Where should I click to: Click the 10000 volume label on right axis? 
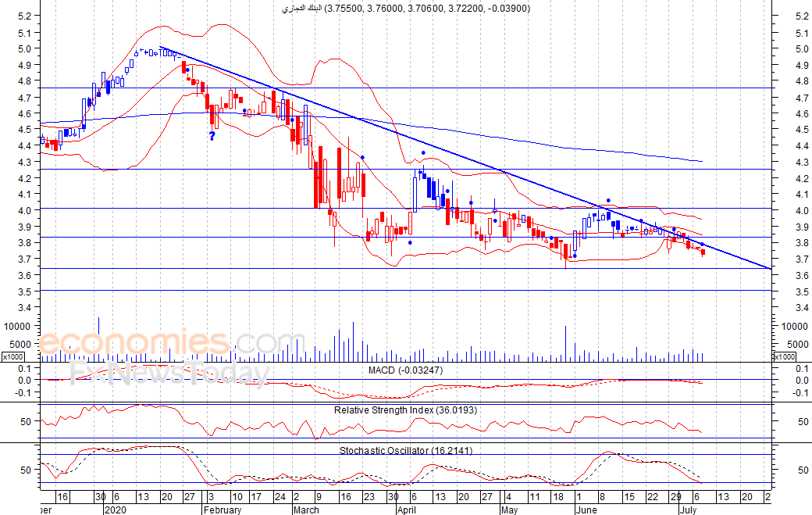pos(794,326)
